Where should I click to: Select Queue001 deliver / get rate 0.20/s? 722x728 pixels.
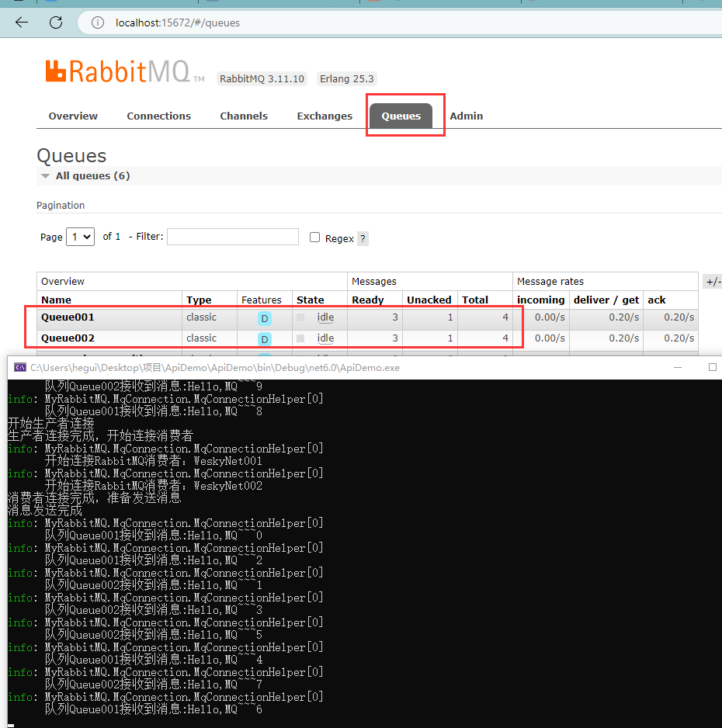point(624,317)
